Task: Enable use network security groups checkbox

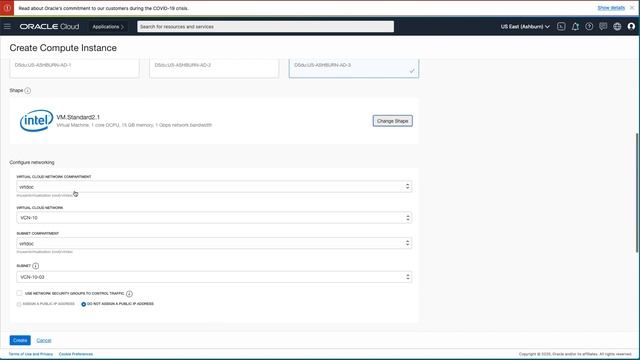Action: (x=19, y=293)
